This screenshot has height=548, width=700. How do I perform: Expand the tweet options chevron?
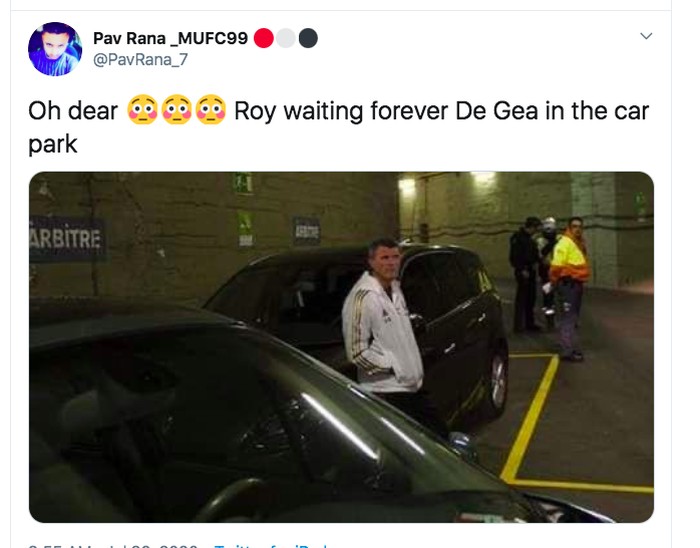pyautogui.click(x=646, y=36)
